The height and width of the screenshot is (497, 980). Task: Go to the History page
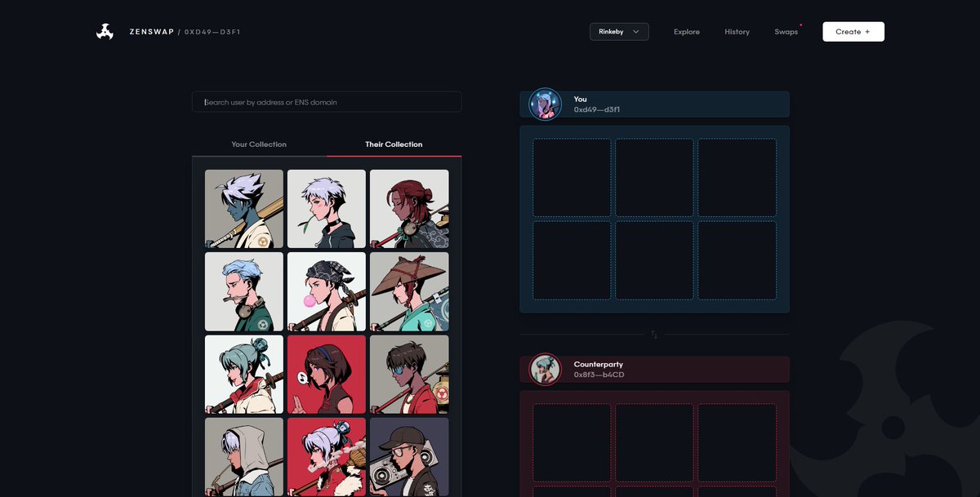[x=737, y=32]
